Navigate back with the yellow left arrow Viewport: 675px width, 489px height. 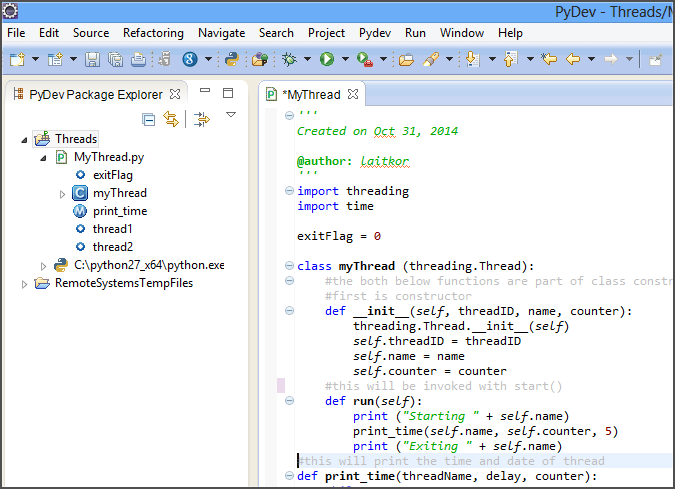pyautogui.click(x=573, y=60)
